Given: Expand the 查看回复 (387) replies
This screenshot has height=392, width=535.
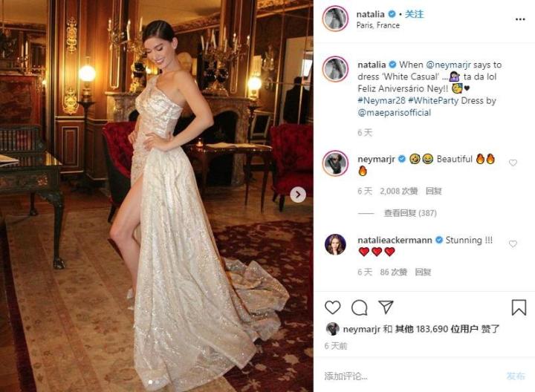Looking at the screenshot, I should tap(410, 213).
